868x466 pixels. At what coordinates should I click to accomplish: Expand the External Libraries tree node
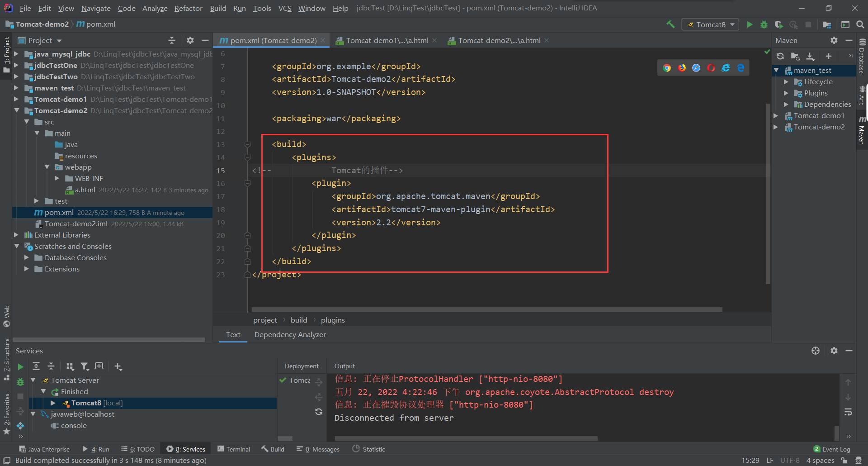(16, 235)
